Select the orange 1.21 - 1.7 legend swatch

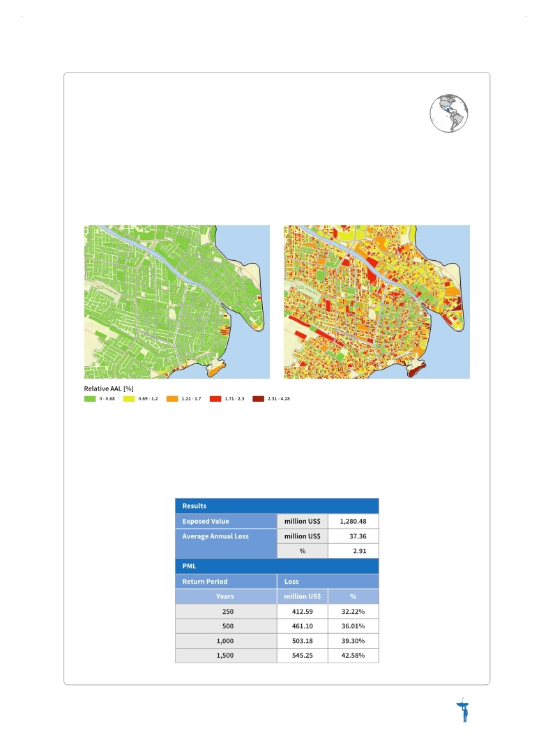coord(172,399)
